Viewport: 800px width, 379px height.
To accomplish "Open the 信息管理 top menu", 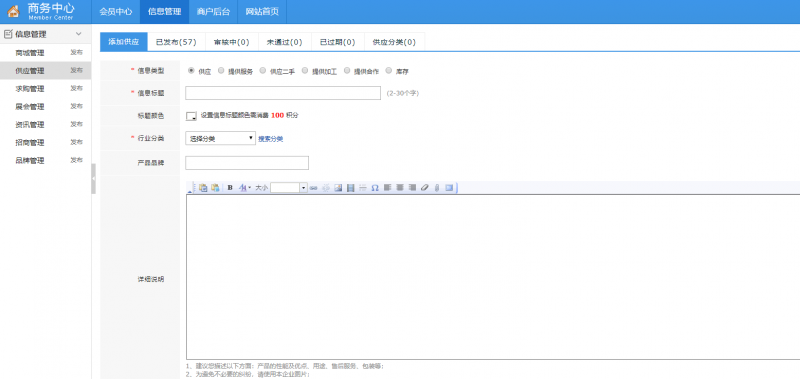I will (x=164, y=12).
